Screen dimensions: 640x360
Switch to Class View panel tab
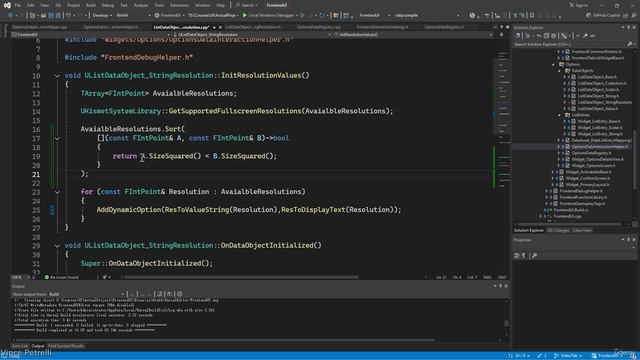point(582,231)
